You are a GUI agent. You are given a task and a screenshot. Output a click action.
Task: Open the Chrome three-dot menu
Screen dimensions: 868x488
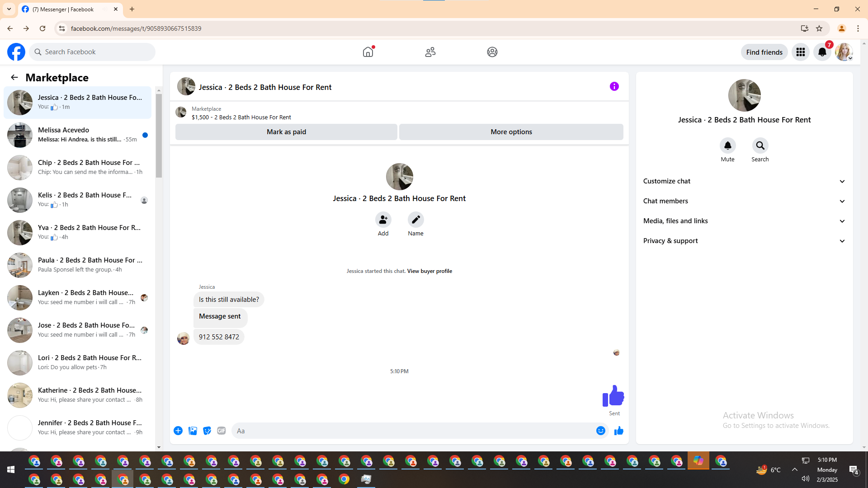pos(858,28)
